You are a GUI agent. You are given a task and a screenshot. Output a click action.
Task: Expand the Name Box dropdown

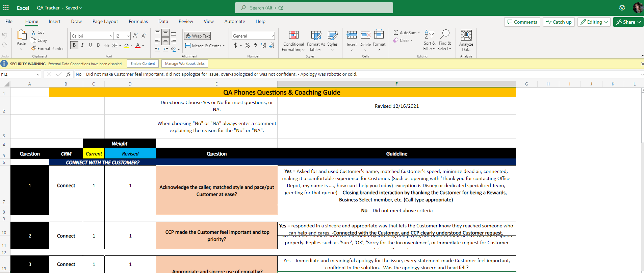click(38, 75)
